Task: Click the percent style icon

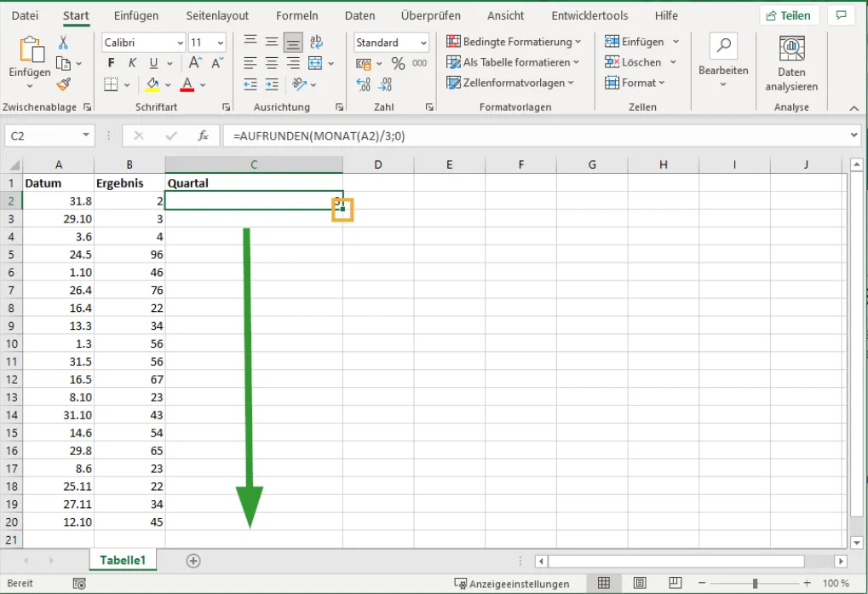Action: pyautogui.click(x=398, y=63)
